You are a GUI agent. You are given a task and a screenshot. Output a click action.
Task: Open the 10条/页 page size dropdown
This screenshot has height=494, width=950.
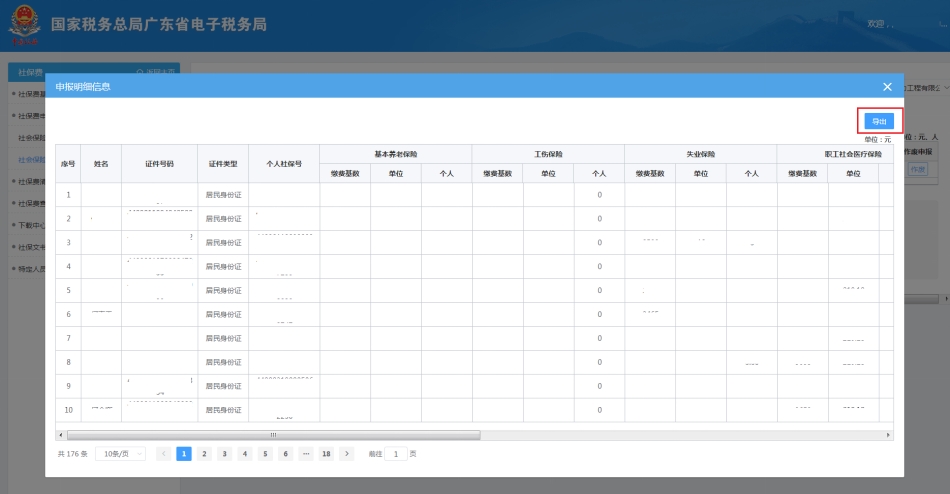(x=120, y=454)
